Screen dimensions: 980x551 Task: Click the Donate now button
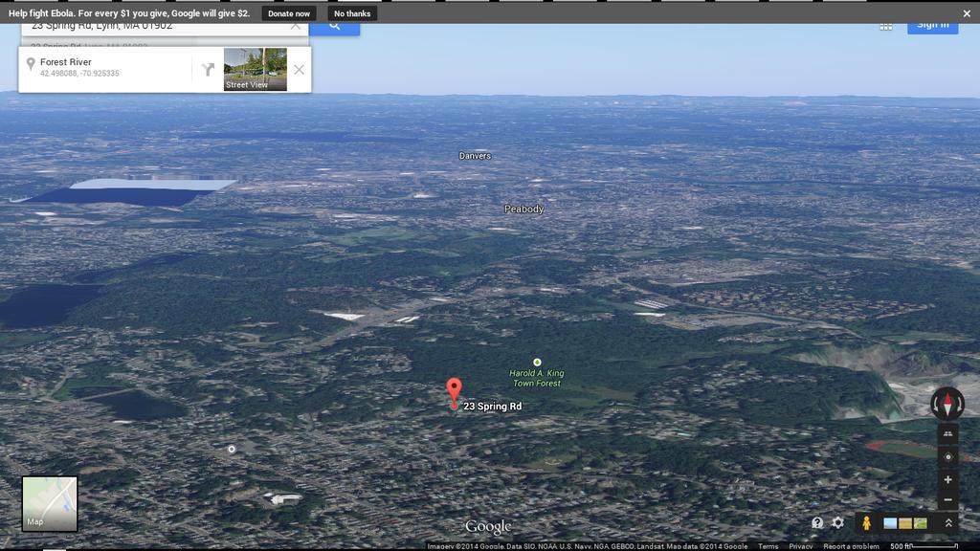click(x=289, y=13)
